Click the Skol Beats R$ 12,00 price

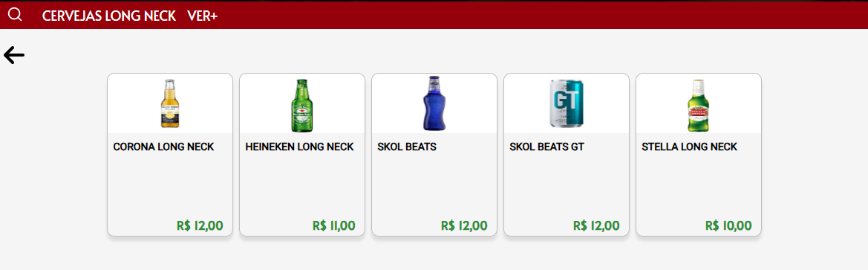[464, 225]
